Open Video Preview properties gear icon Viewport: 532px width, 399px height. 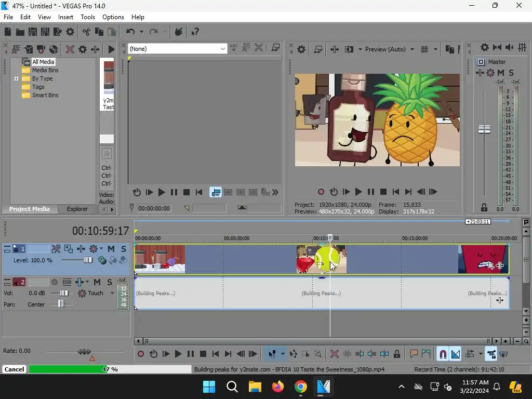coord(301,49)
